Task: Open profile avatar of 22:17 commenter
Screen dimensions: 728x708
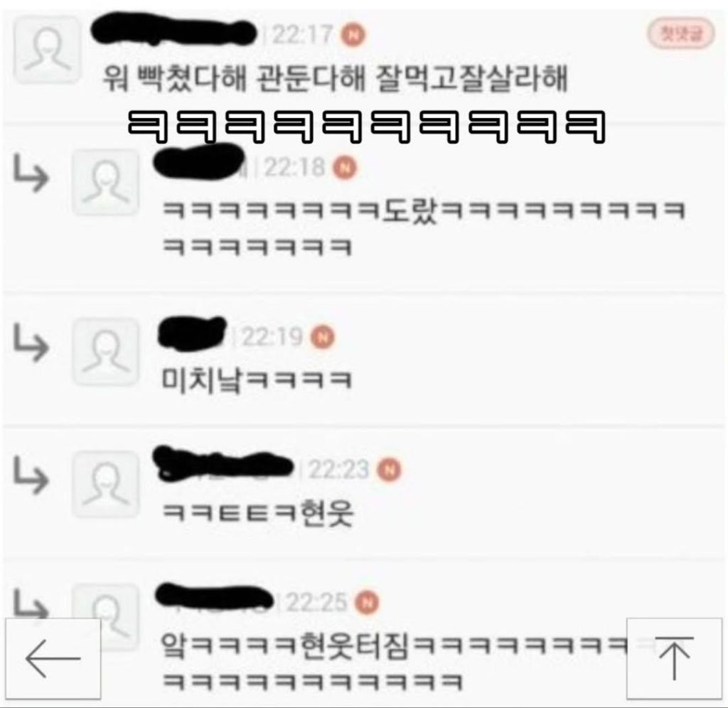Action: coord(46,50)
